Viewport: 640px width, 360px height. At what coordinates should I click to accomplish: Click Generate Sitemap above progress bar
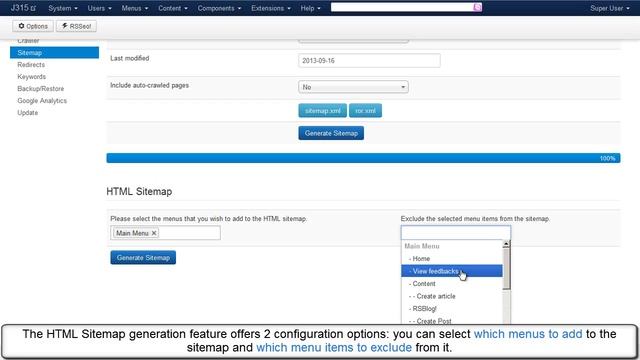tap(331, 133)
